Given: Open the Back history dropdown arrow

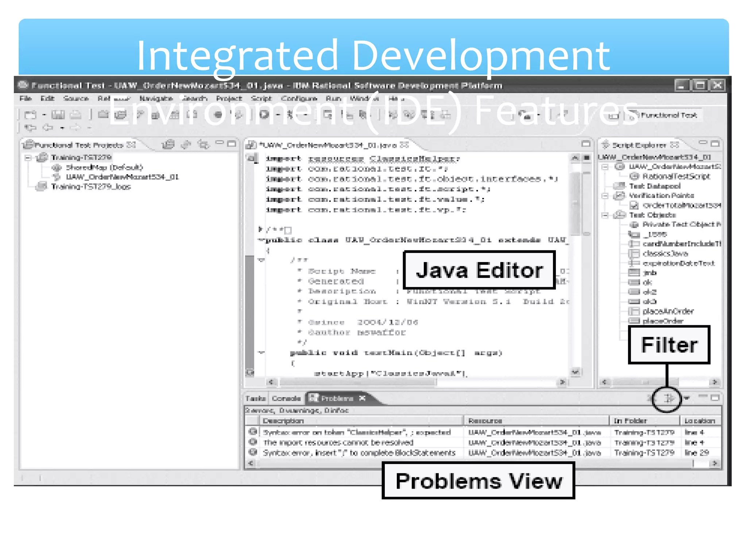Looking at the screenshot, I should point(62,128).
